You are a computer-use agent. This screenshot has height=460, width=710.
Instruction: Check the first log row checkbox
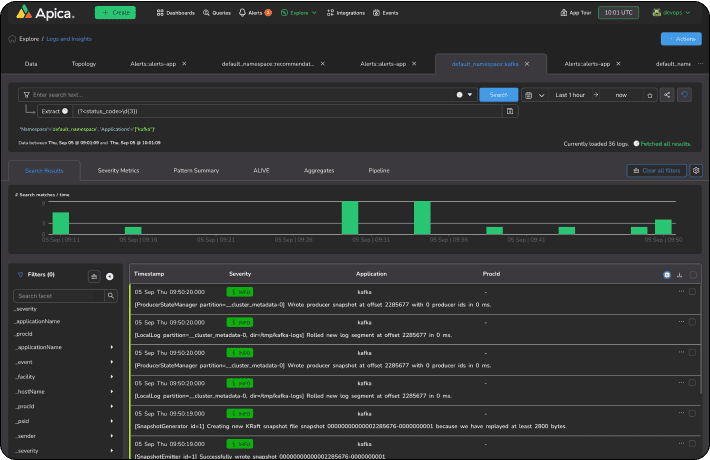[692, 292]
